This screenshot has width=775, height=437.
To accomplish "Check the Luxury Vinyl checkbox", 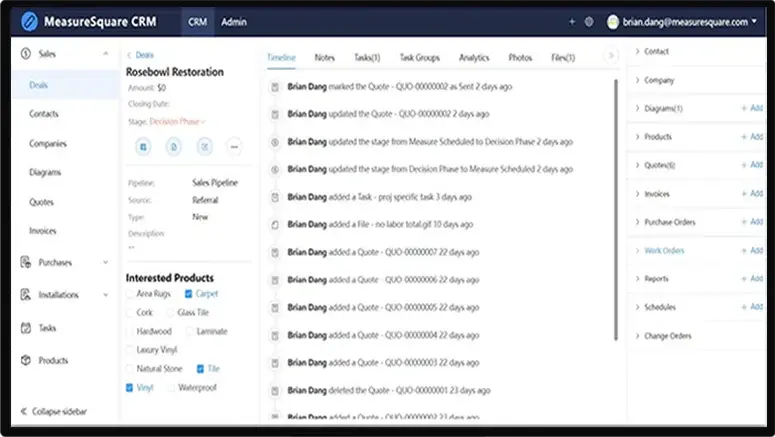I will coord(129,350).
